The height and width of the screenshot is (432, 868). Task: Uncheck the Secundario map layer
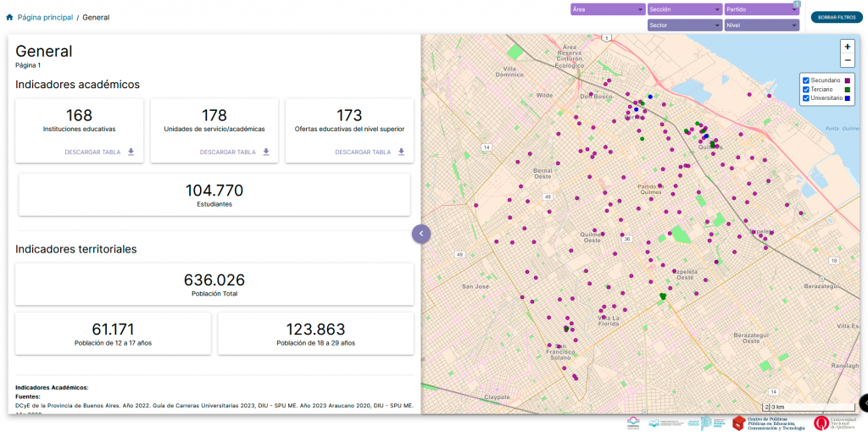click(x=806, y=80)
